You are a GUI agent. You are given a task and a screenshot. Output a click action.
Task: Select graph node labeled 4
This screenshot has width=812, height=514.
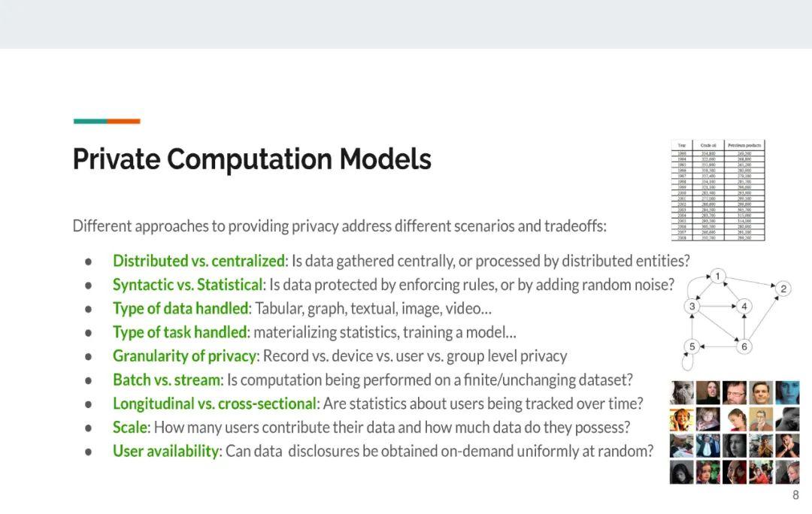click(x=744, y=307)
